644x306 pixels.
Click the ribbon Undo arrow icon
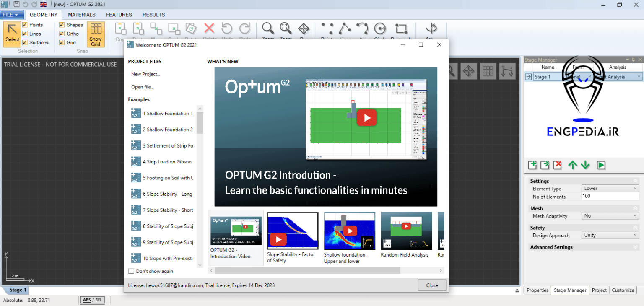pyautogui.click(x=227, y=29)
